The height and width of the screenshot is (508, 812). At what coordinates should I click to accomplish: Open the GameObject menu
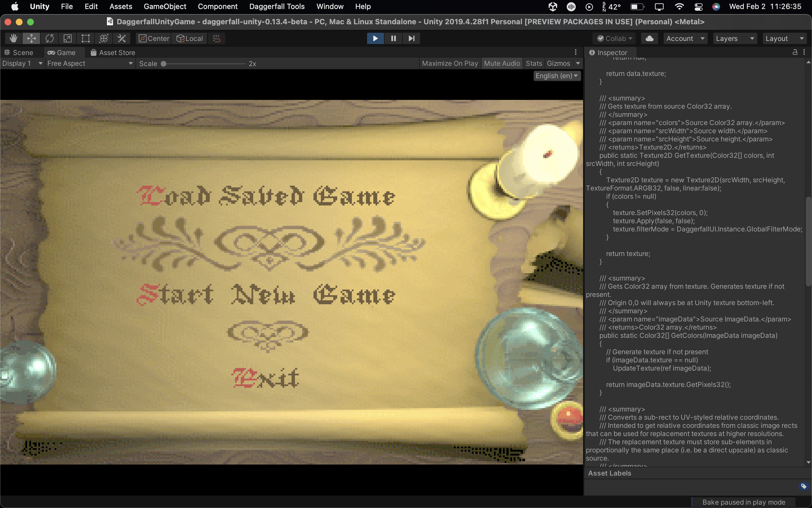tap(165, 6)
